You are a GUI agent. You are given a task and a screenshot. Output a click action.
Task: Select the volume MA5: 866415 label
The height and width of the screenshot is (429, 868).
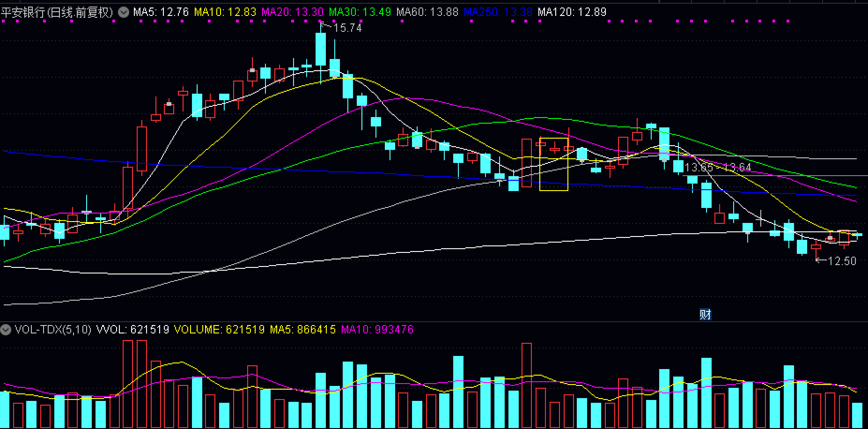[x=303, y=330]
